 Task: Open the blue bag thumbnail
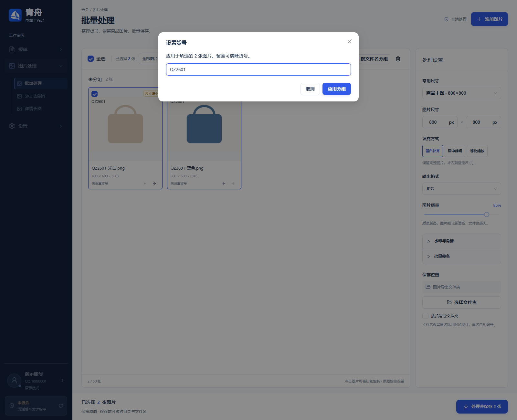(204, 124)
